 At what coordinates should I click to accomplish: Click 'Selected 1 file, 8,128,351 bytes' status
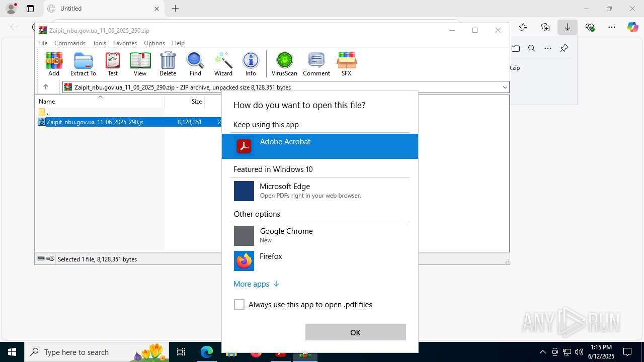[x=98, y=259]
